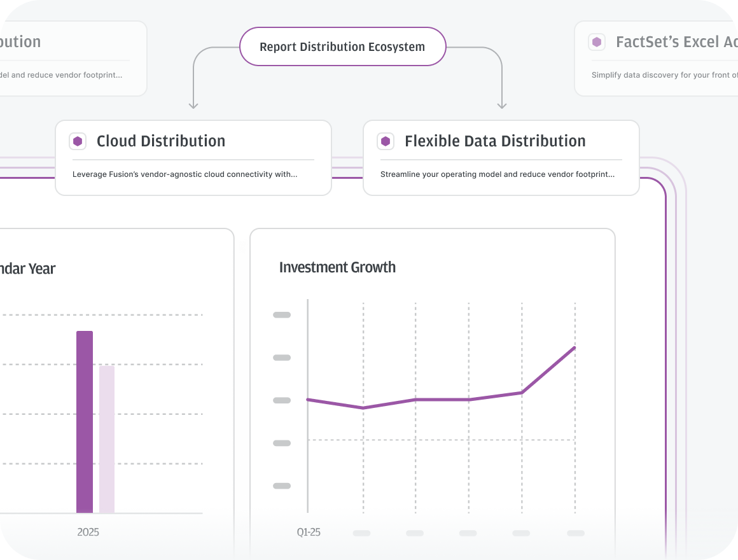Click the text "Leverage Fusion's vendor-agnostic cloud connectivity with..."
738x560 pixels.
click(x=185, y=174)
